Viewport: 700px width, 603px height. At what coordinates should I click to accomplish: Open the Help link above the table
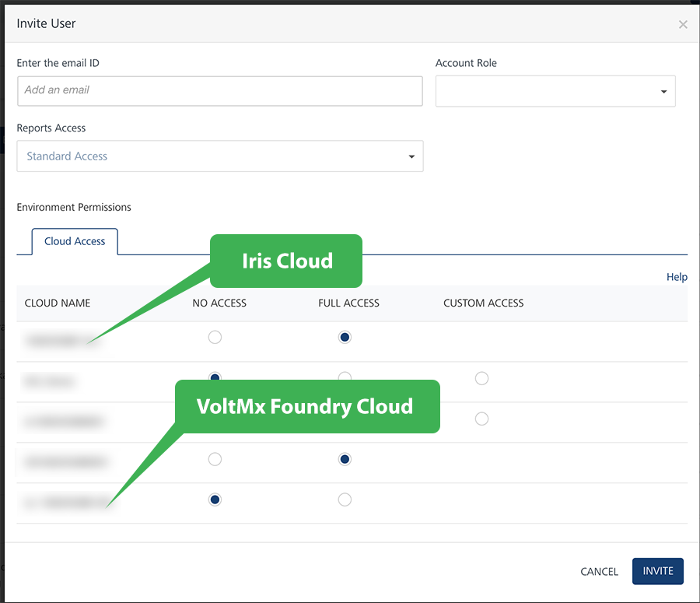click(677, 277)
